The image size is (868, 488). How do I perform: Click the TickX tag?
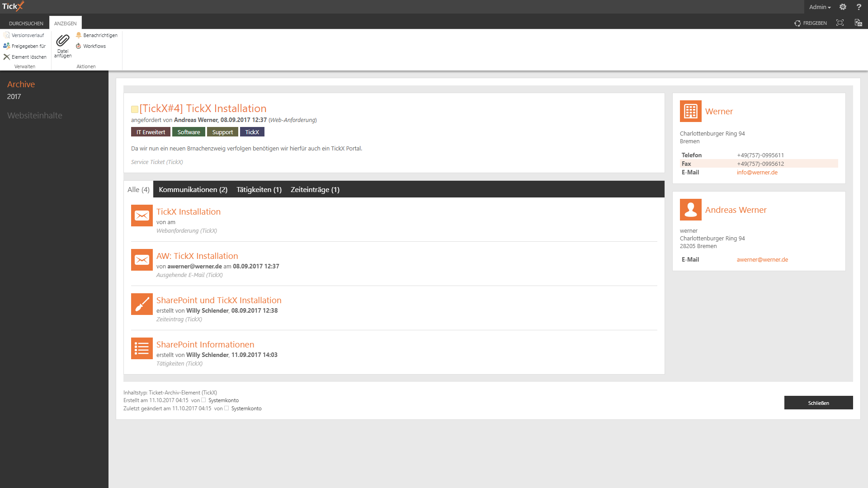click(252, 132)
